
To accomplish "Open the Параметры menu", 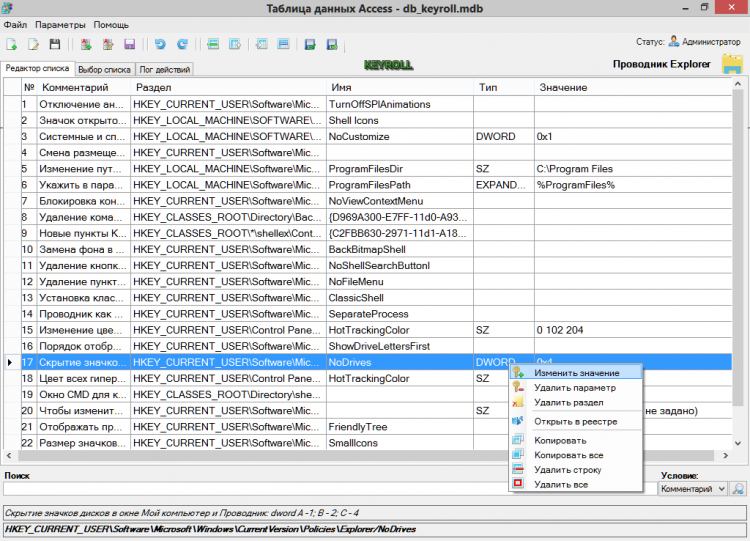I will click(x=60, y=24).
